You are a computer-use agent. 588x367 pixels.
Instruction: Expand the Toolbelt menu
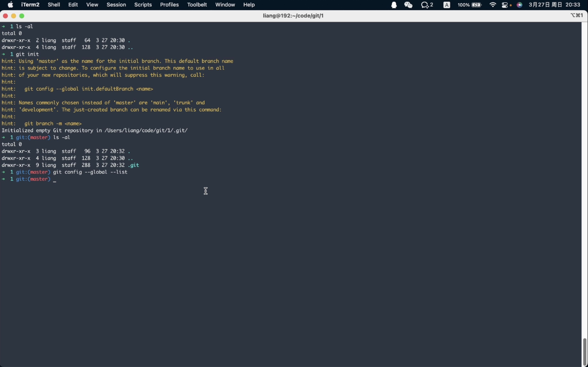[x=197, y=5]
